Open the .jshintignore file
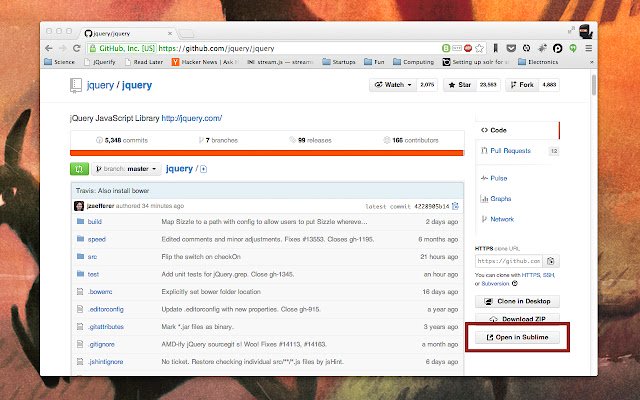 105,362
